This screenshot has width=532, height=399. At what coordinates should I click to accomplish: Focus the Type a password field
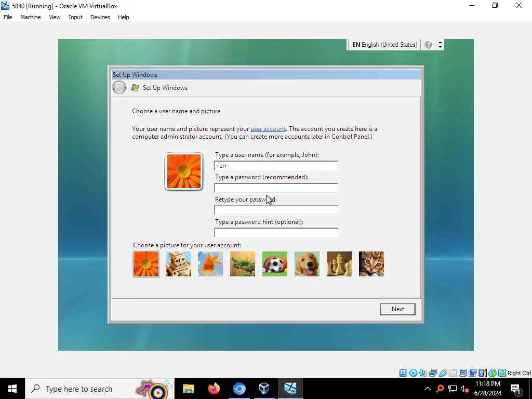tap(276, 188)
